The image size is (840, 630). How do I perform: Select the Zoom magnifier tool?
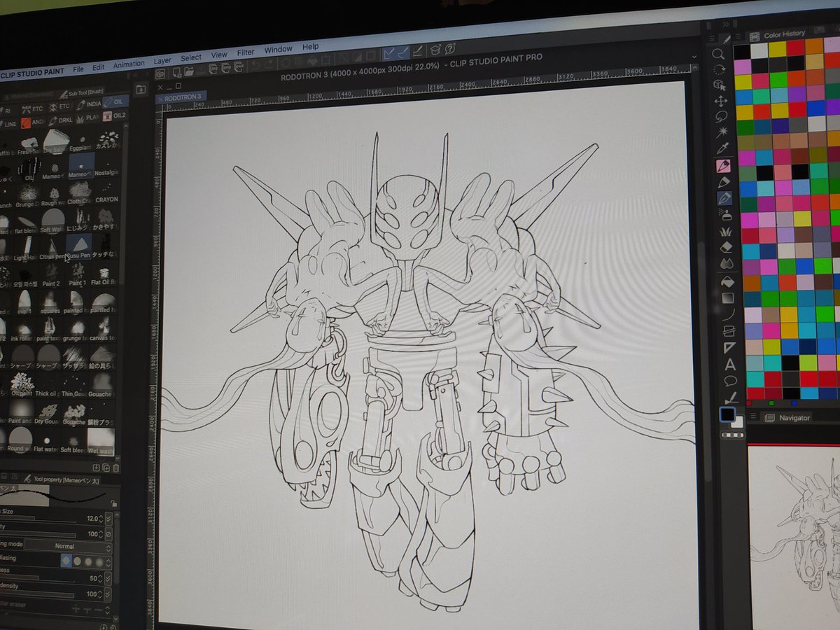(x=718, y=53)
